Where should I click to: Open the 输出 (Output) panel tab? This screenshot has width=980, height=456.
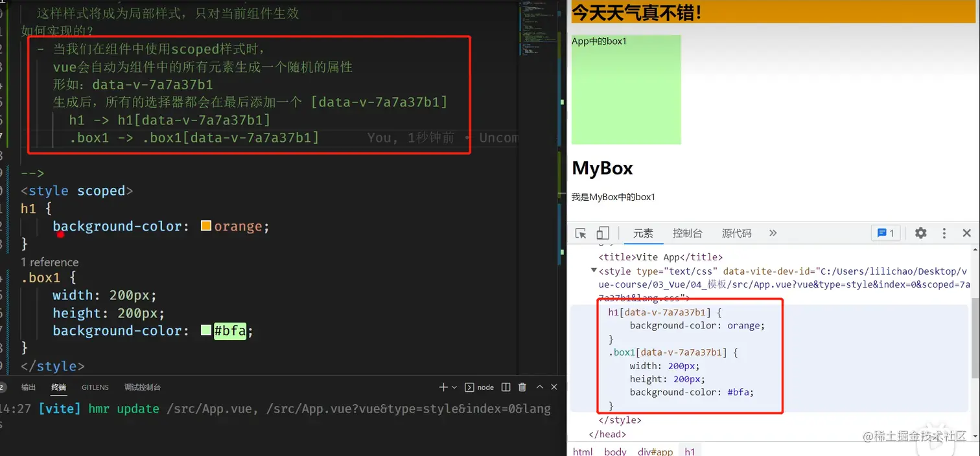click(29, 387)
